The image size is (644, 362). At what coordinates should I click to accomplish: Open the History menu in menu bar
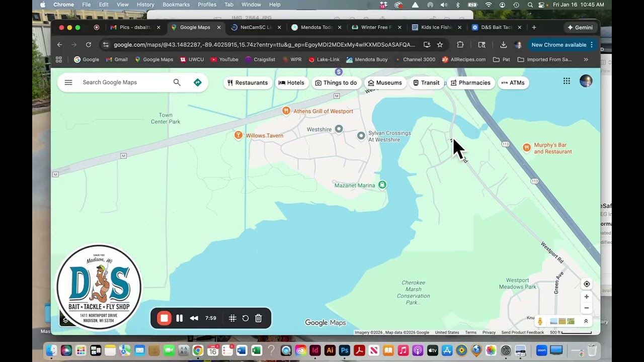point(145,5)
